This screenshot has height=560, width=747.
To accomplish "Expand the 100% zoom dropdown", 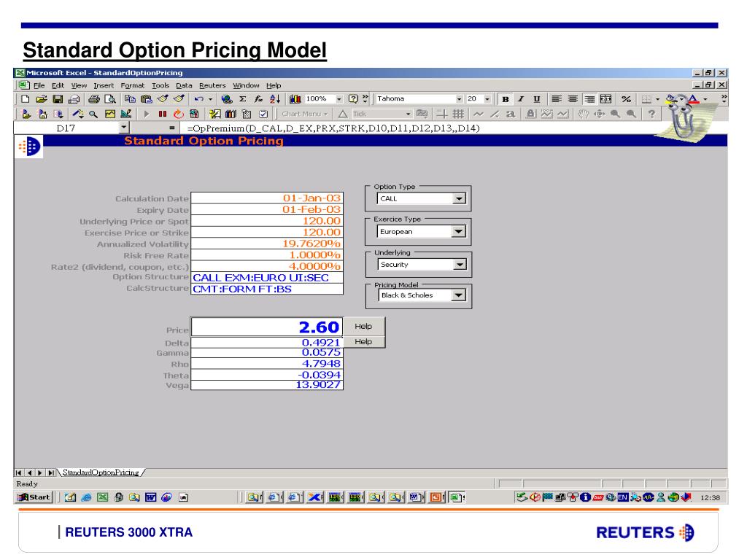I will pyautogui.click(x=338, y=98).
